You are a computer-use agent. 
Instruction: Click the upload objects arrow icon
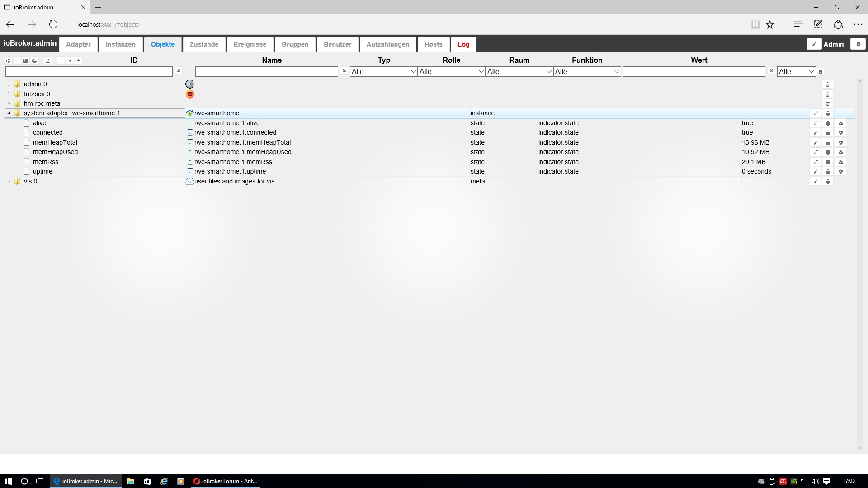[x=70, y=61]
